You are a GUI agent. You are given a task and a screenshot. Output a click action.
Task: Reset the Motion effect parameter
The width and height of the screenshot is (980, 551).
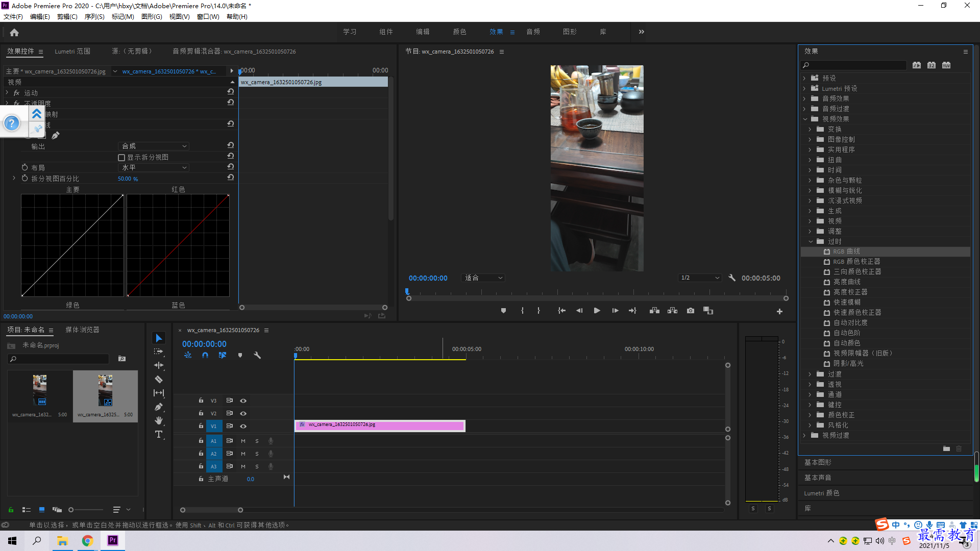[x=231, y=92]
